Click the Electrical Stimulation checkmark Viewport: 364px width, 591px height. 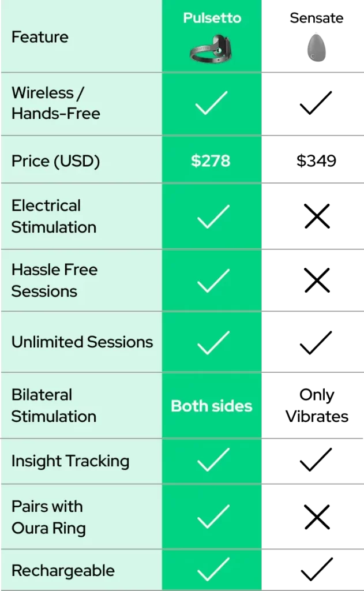coord(212,216)
